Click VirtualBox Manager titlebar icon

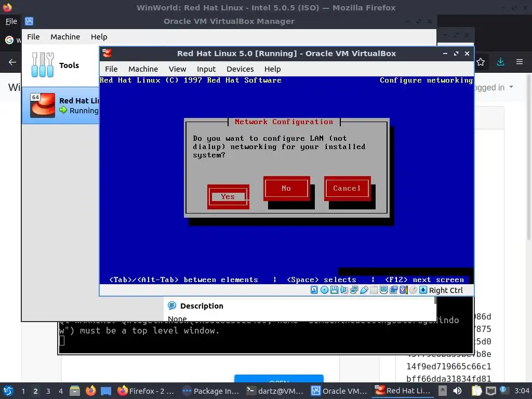point(29,21)
